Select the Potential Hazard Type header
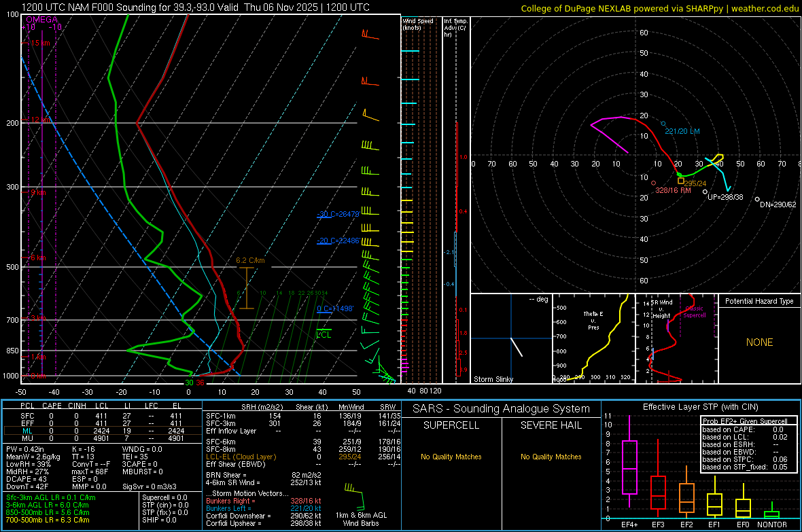 pos(759,301)
